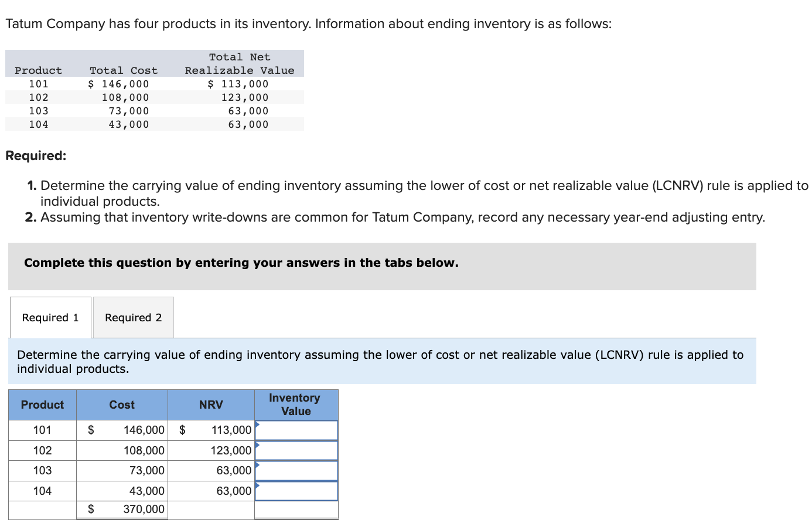Select the NRV column header
Viewport: 812px width, 523px height.
coord(211,405)
